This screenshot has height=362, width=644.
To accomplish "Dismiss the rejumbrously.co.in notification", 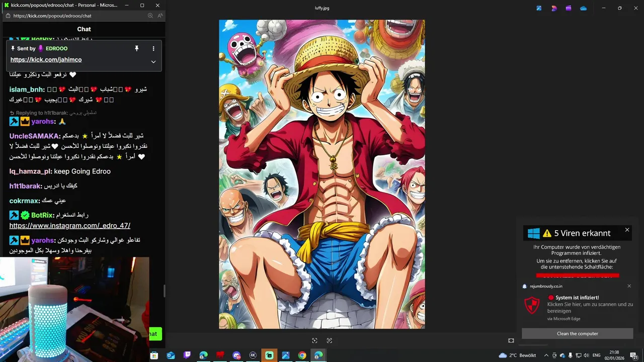I will [x=629, y=286].
